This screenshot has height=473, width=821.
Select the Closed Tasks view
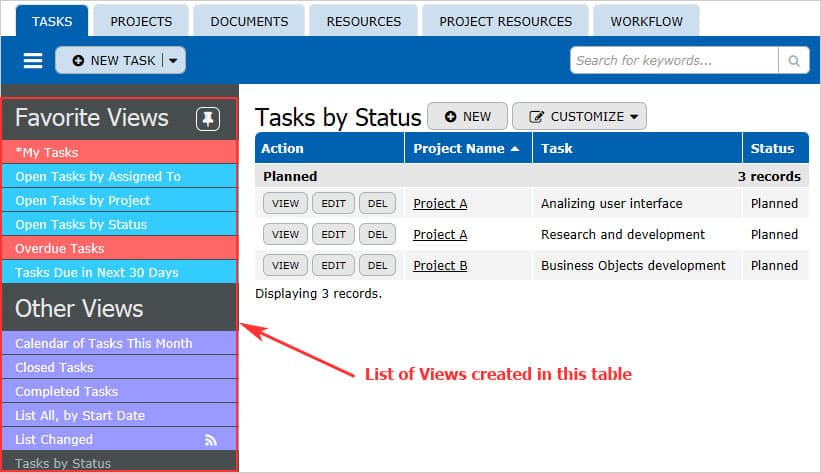[x=119, y=367]
